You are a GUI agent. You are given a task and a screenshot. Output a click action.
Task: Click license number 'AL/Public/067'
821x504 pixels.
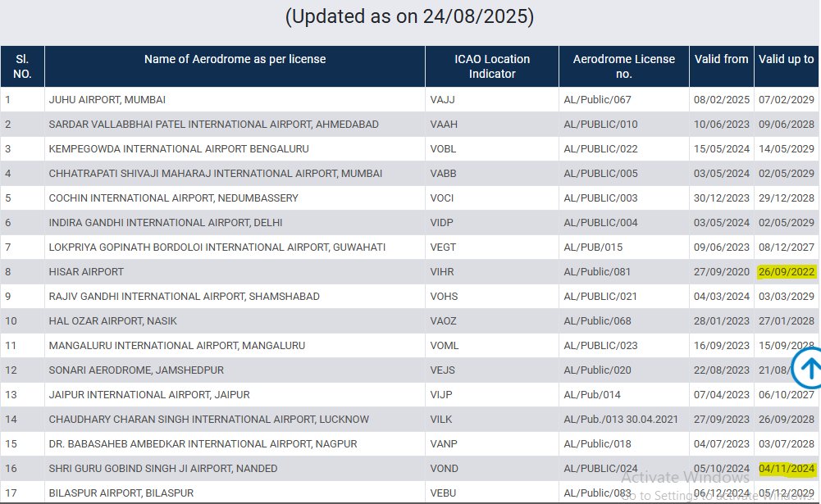(597, 99)
